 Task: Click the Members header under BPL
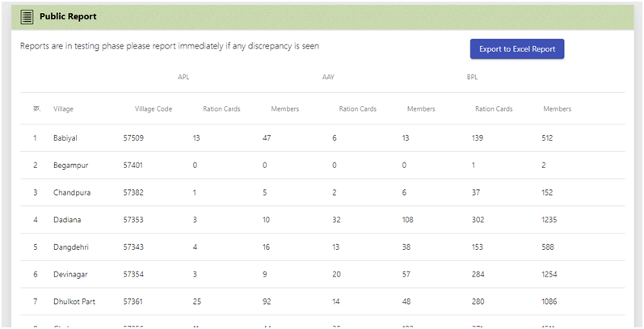pyautogui.click(x=558, y=109)
